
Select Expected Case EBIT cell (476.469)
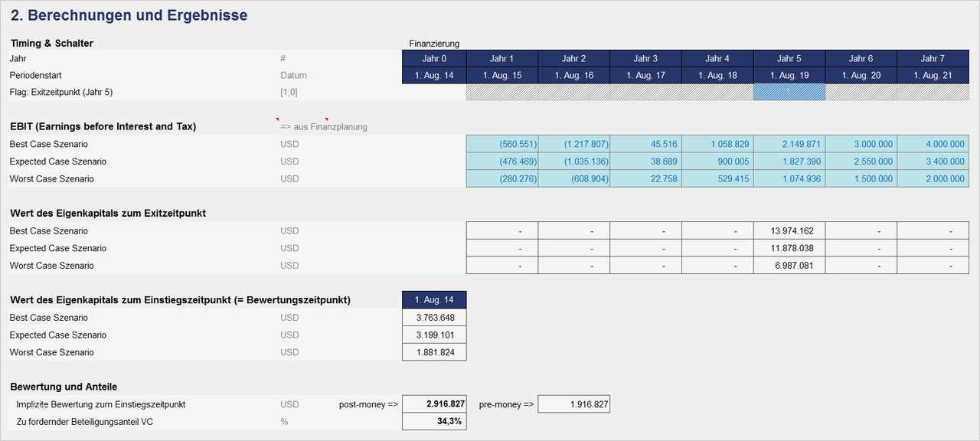tap(501, 162)
